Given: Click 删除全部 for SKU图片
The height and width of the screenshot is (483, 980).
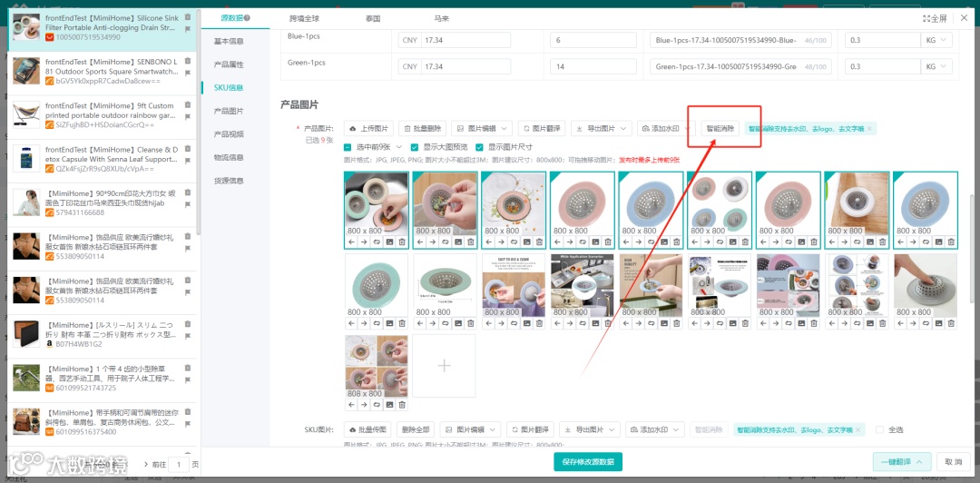Looking at the screenshot, I should coord(416,429).
